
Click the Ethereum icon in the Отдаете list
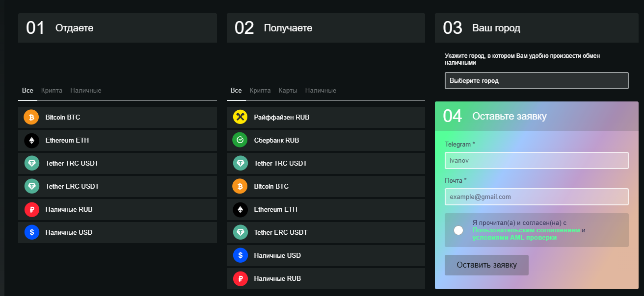[31, 141]
